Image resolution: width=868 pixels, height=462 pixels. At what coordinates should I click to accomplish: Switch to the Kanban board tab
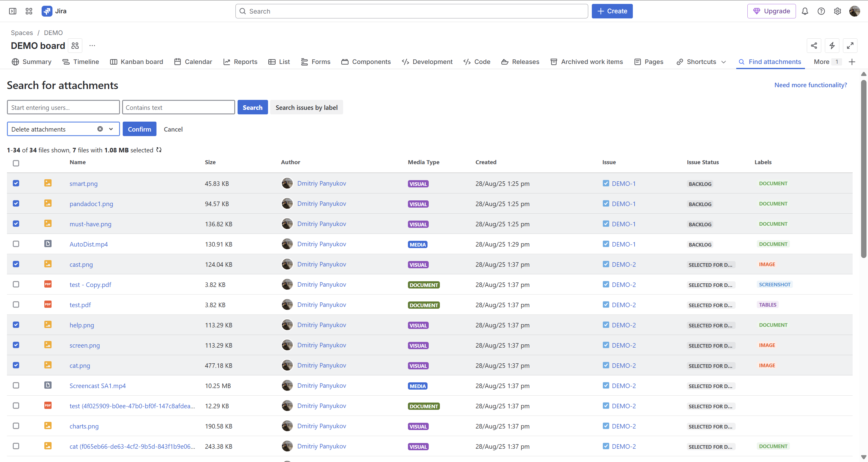(x=137, y=62)
